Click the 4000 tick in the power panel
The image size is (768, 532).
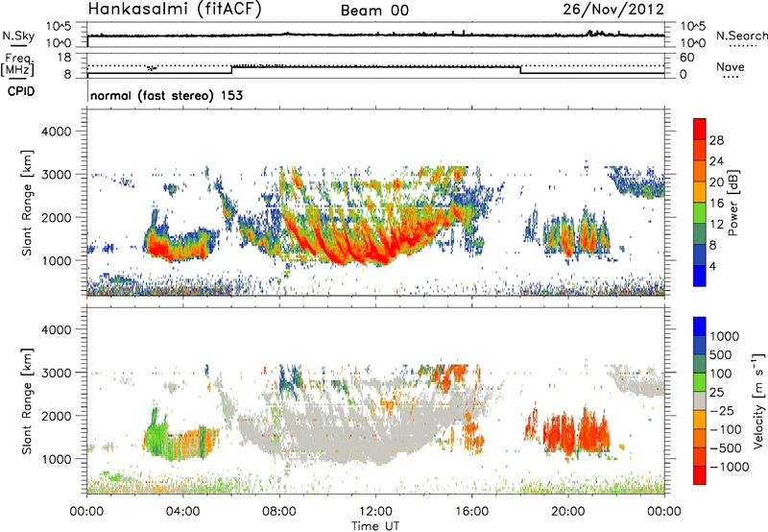coord(56,132)
